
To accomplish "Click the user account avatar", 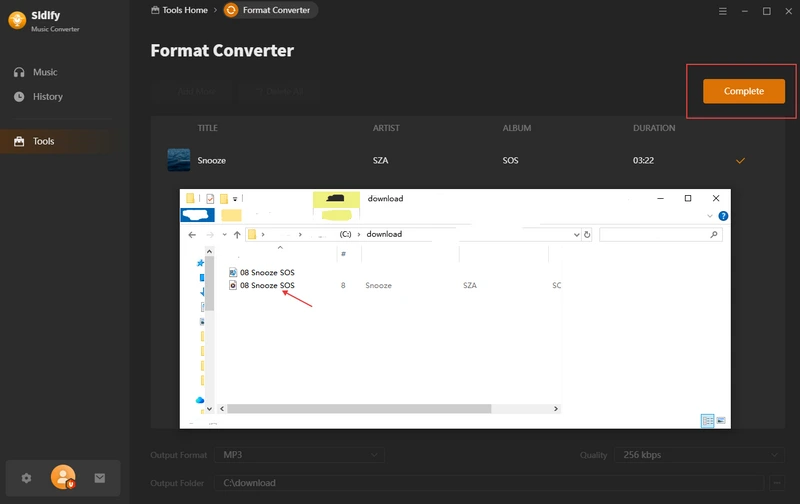I will click(x=63, y=477).
